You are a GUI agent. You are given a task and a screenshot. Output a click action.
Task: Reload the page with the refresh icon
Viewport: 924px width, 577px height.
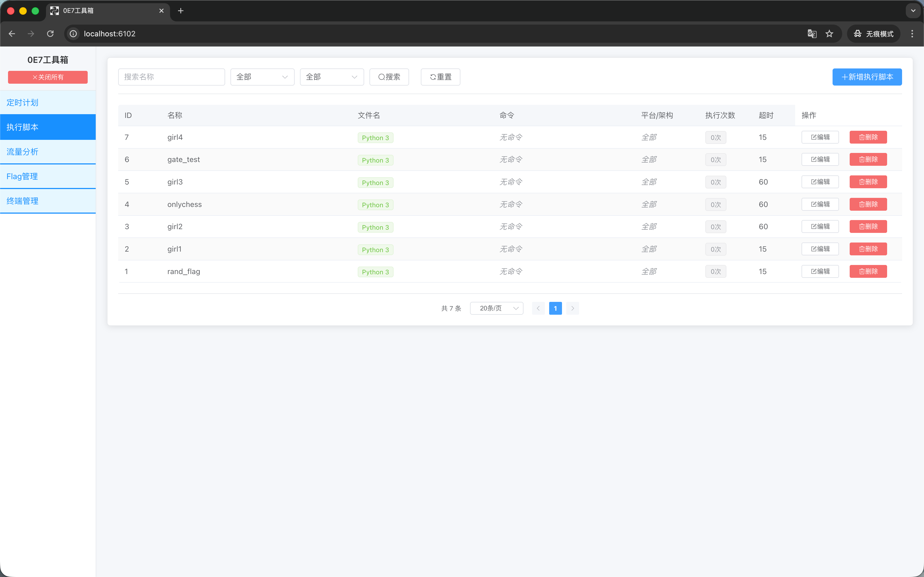50,34
